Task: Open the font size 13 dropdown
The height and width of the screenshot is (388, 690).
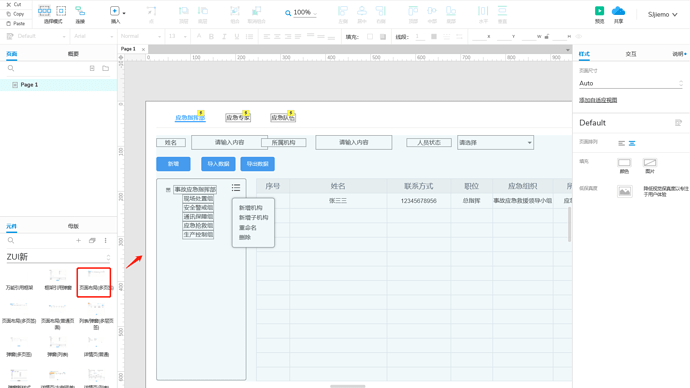Action: 177,37
